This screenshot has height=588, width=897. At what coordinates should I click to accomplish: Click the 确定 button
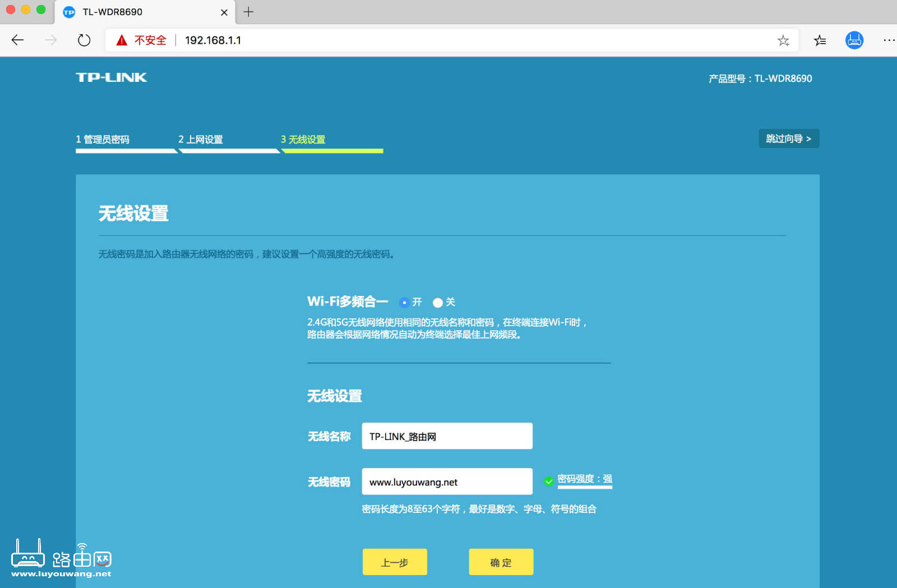pyautogui.click(x=501, y=562)
